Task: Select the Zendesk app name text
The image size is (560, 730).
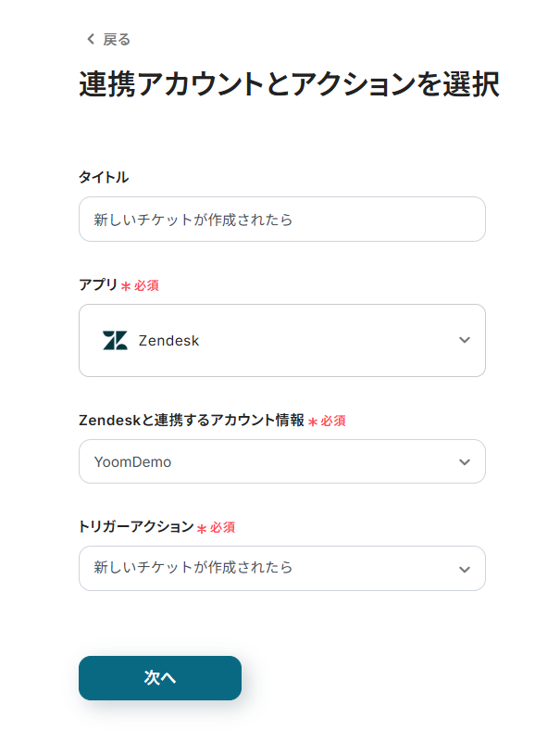Action: (x=168, y=341)
